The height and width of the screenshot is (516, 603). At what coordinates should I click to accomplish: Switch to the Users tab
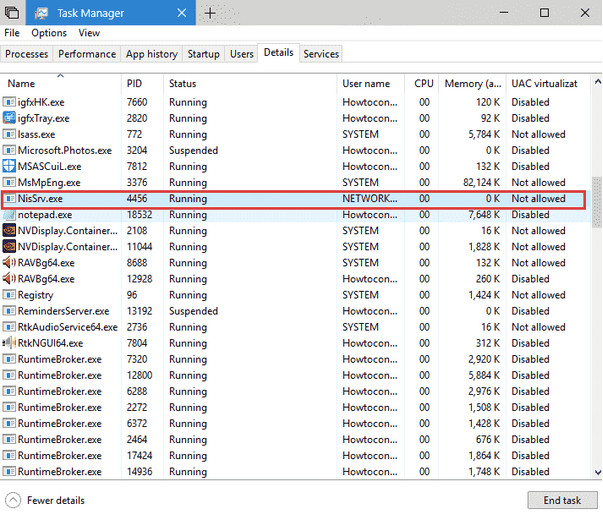[x=242, y=54]
